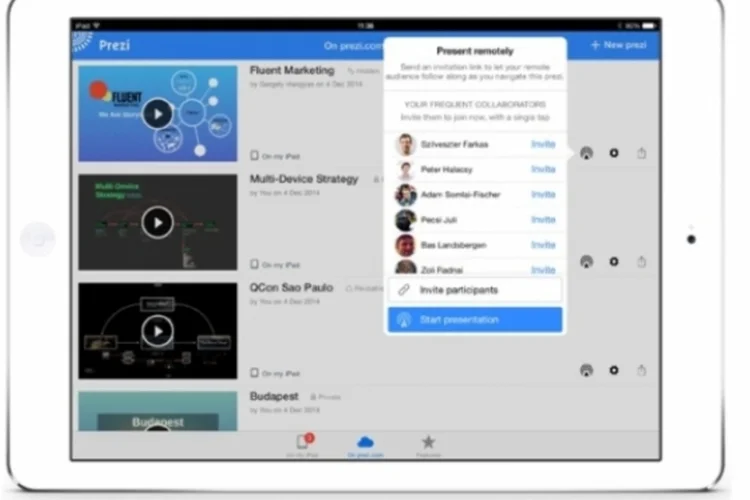The width and height of the screenshot is (750, 500).
Task: Switch to the On my iPad tab
Action: [303, 445]
